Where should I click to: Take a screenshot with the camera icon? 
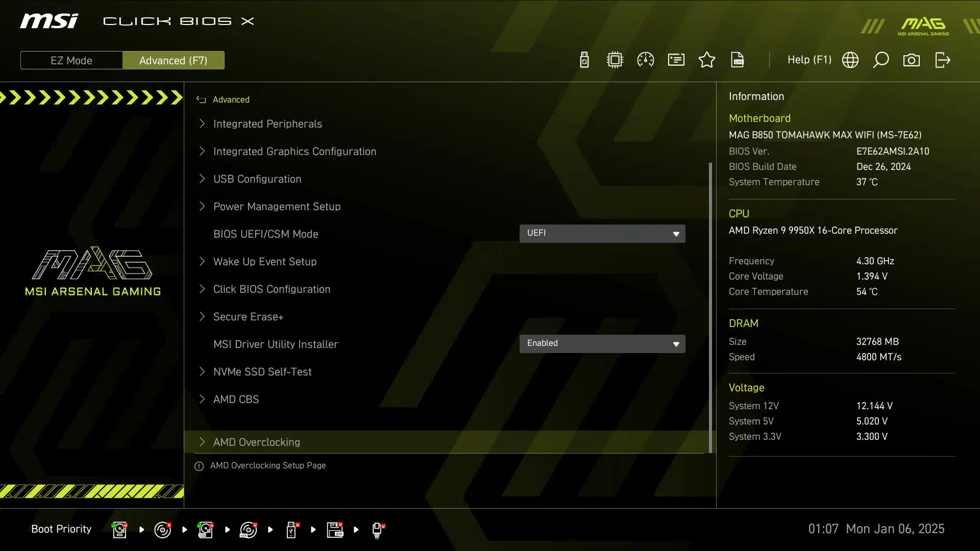(x=912, y=60)
